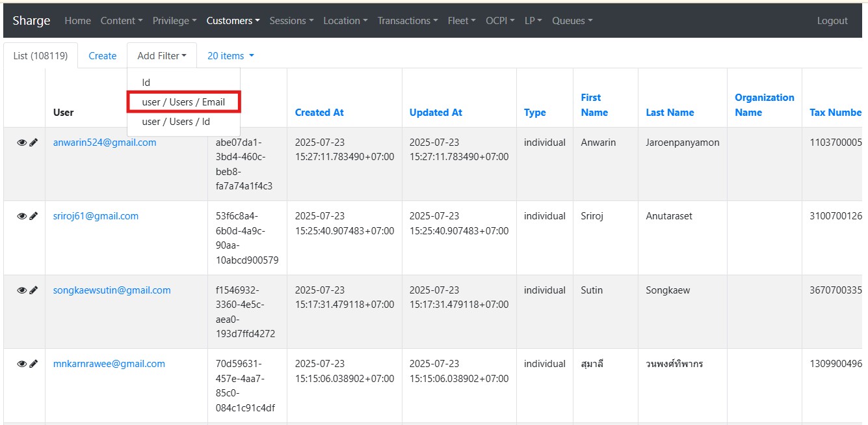The image size is (868, 425).
Task: Switch to the Create tab
Action: click(x=102, y=56)
